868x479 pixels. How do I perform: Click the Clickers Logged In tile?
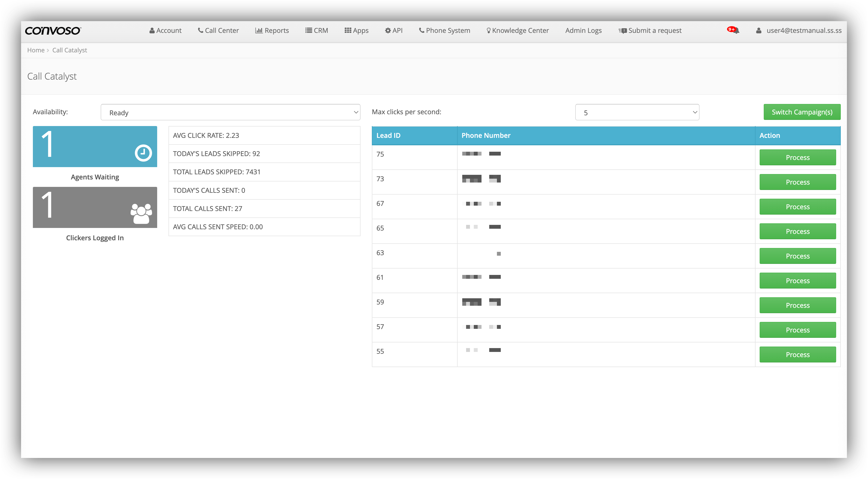tap(95, 207)
